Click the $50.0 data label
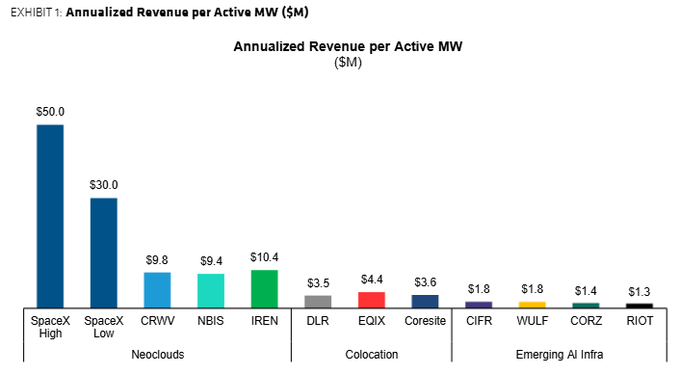680x374 pixels. coord(50,112)
